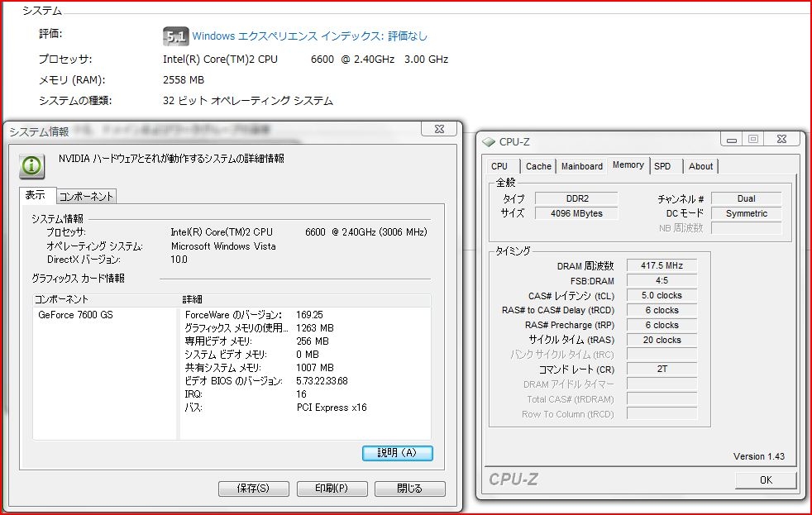The height and width of the screenshot is (515, 812).
Task: Click the DDR2 memory type field
Action: tap(576, 198)
